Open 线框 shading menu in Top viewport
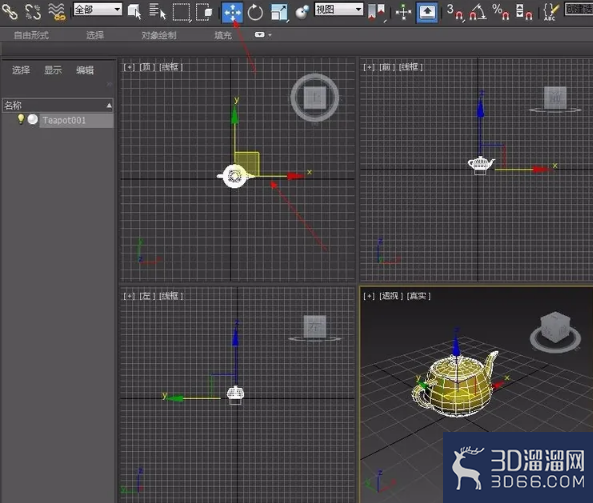 pyautogui.click(x=171, y=67)
